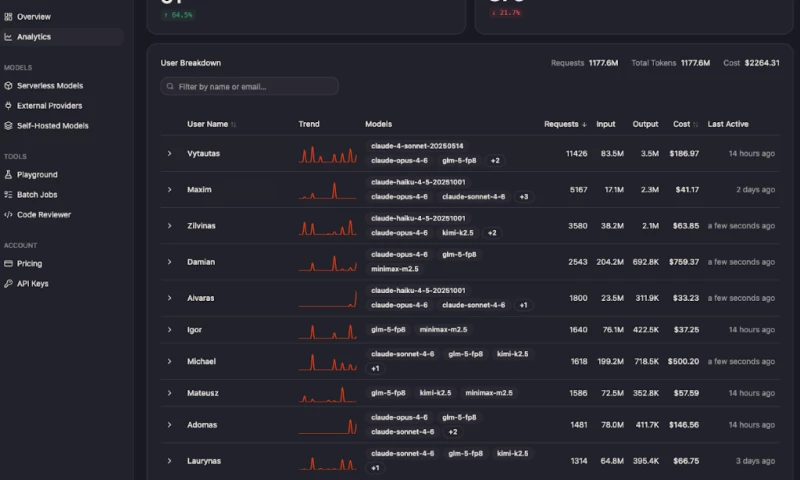Viewport: 800px width, 480px height.
Task: Open the Analytics page
Action: [34, 37]
